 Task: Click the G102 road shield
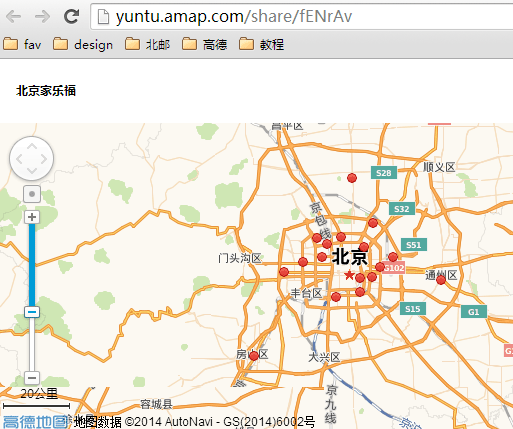click(x=394, y=268)
